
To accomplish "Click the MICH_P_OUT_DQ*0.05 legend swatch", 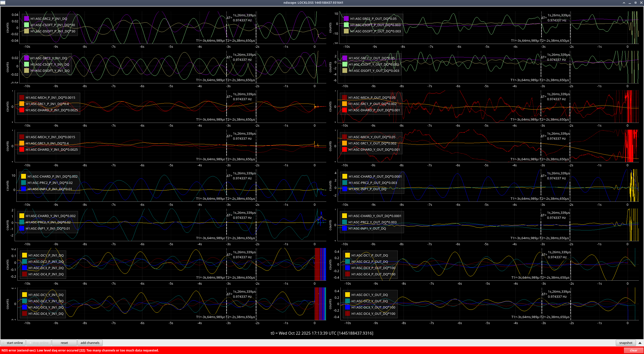I will click(344, 97).
